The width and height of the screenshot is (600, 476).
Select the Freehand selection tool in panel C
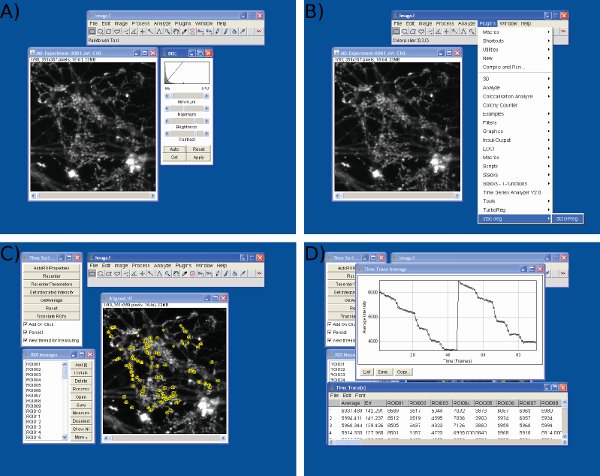click(x=117, y=274)
